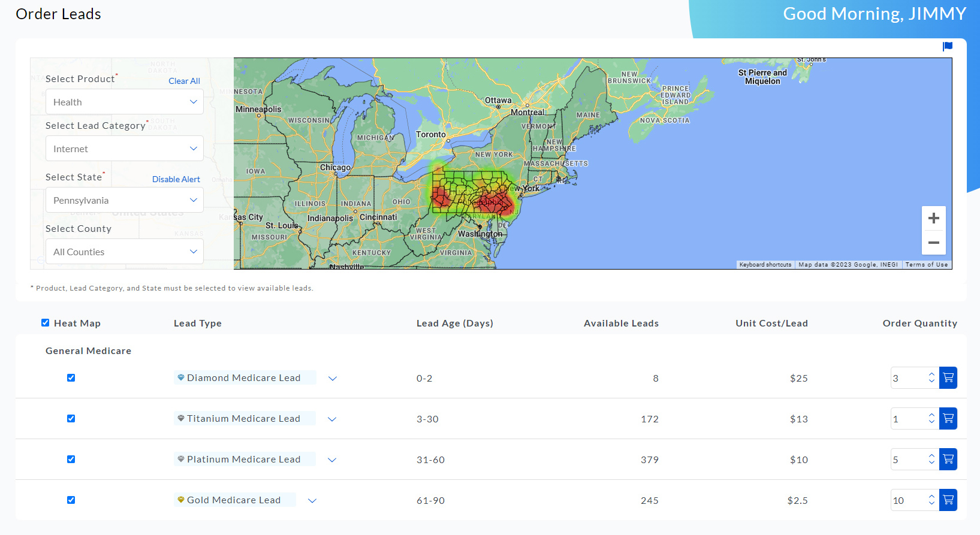Click the Titanium Medicare Lead gem icon
Screen dimensions: 980x535
[180, 418]
